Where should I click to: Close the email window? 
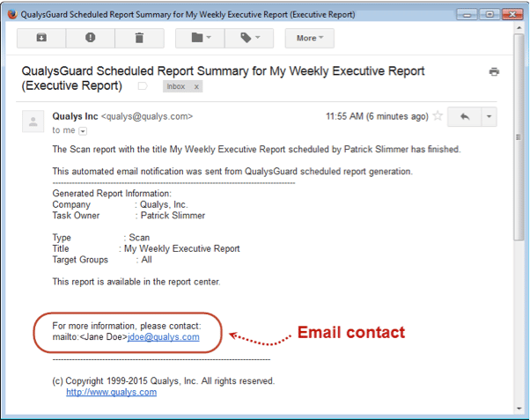[x=512, y=15]
